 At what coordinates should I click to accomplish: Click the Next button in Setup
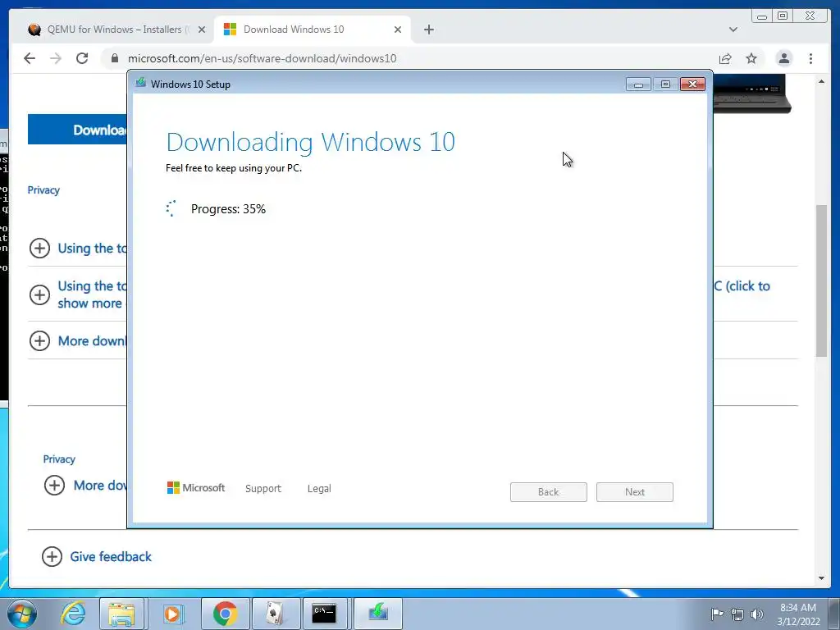[x=635, y=492]
